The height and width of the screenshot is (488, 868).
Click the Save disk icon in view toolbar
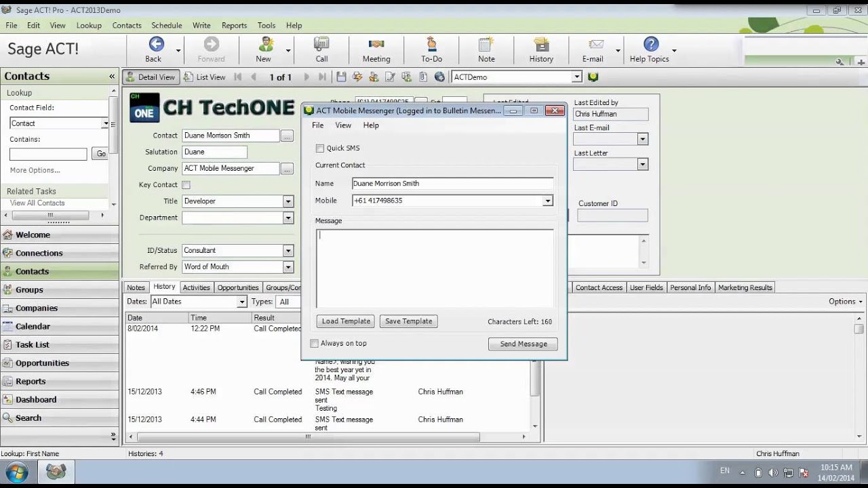[341, 77]
